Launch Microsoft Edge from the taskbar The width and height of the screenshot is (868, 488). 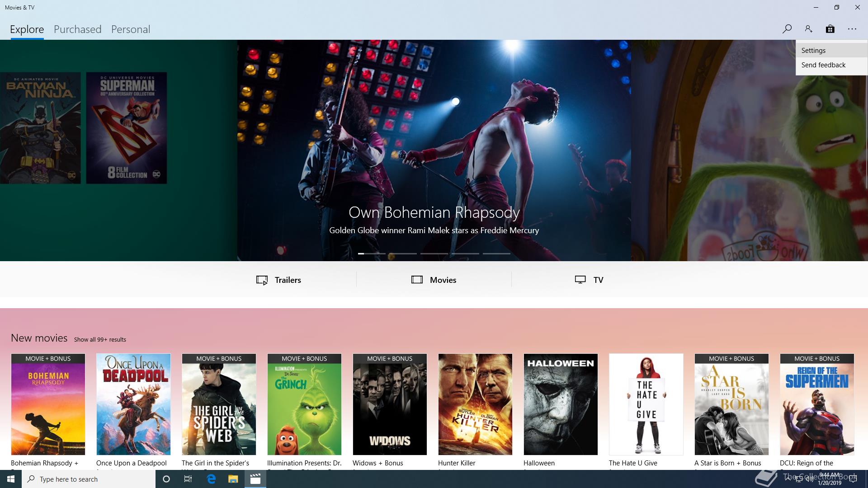(x=211, y=479)
